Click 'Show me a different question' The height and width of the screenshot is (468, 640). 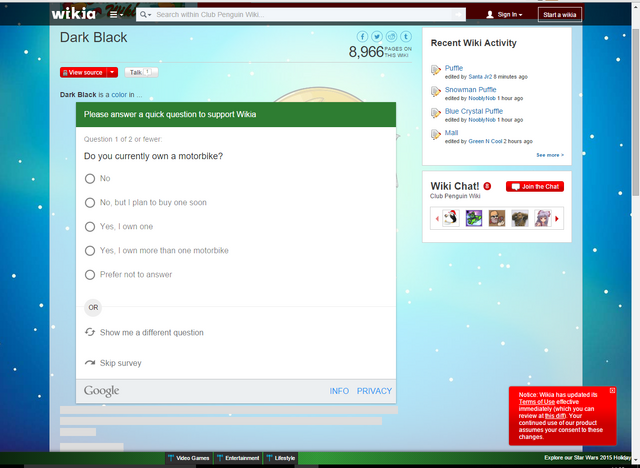point(152,333)
